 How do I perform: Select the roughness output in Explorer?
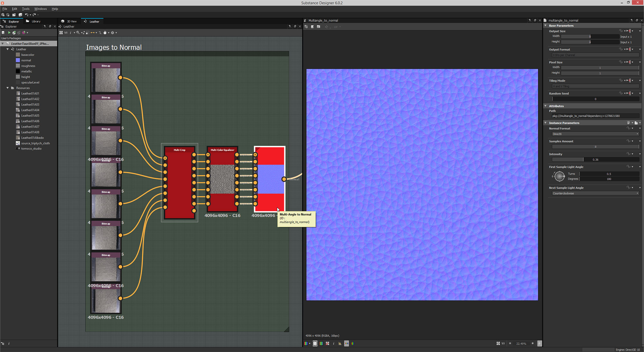pos(28,66)
